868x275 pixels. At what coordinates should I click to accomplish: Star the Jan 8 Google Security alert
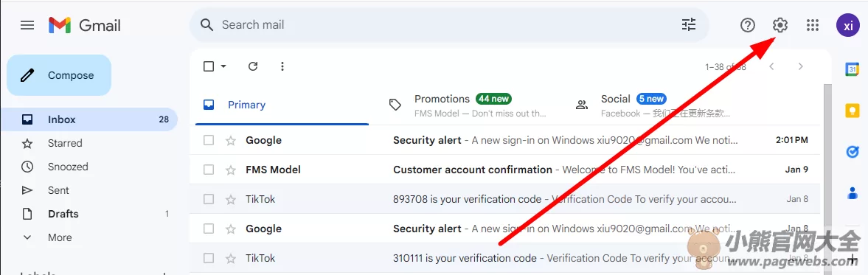(231, 229)
